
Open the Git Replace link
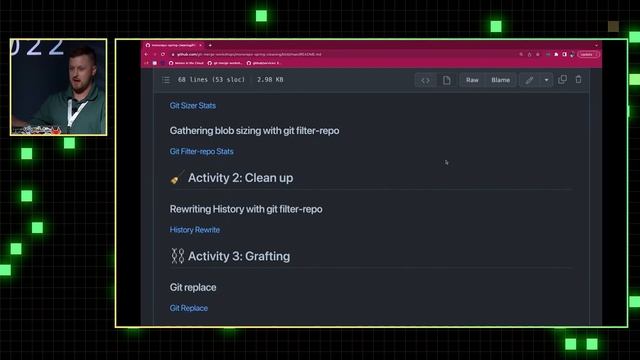(189, 308)
